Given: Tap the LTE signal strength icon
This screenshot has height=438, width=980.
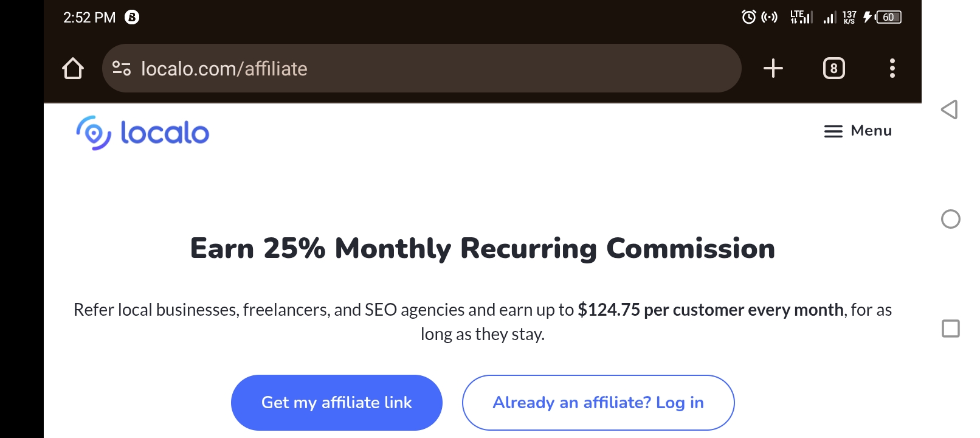Looking at the screenshot, I should point(801,17).
